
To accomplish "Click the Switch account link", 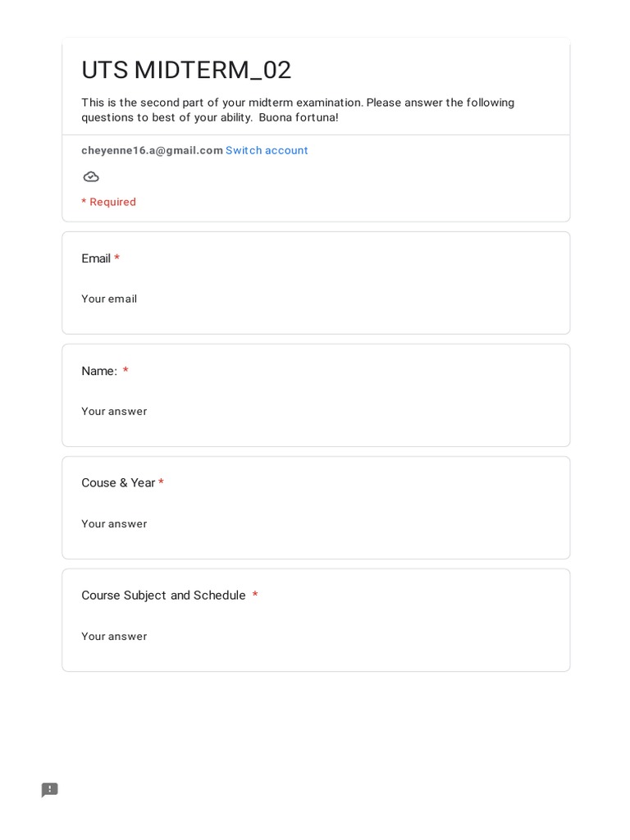I will click(267, 150).
